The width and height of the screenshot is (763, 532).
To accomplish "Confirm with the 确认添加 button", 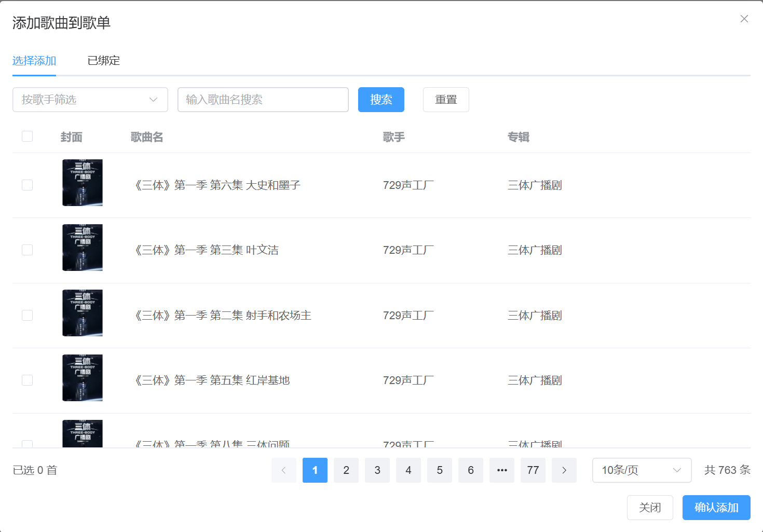I will coord(716,508).
